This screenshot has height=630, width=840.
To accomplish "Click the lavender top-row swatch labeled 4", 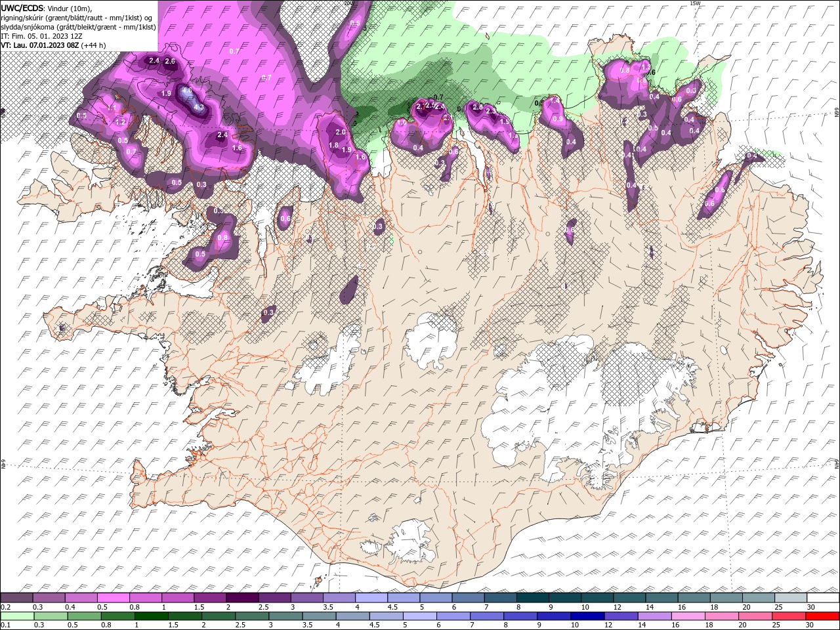I will pos(371,598).
